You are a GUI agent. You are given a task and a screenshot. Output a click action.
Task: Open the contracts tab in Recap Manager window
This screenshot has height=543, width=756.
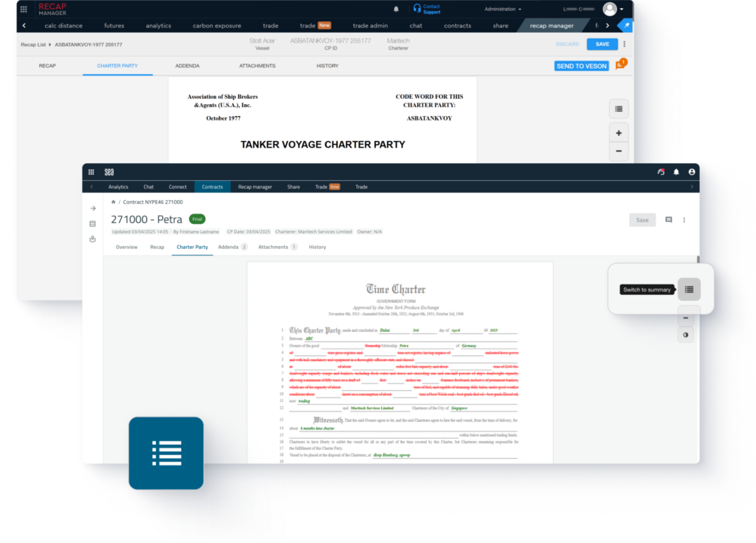tap(458, 26)
